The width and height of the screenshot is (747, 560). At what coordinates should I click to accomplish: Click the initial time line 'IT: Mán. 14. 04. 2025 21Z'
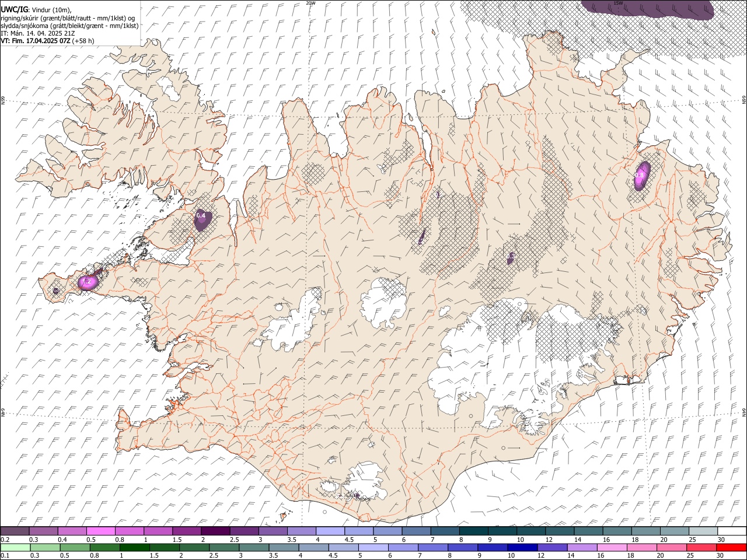point(37,33)
